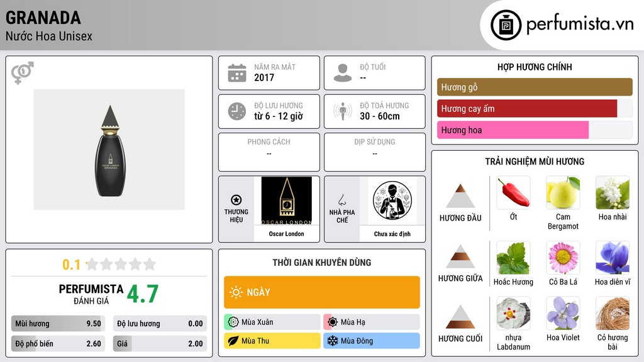
Task: Click the nose icon above Nhà pha chế
Action: click(x=341, y=200)
